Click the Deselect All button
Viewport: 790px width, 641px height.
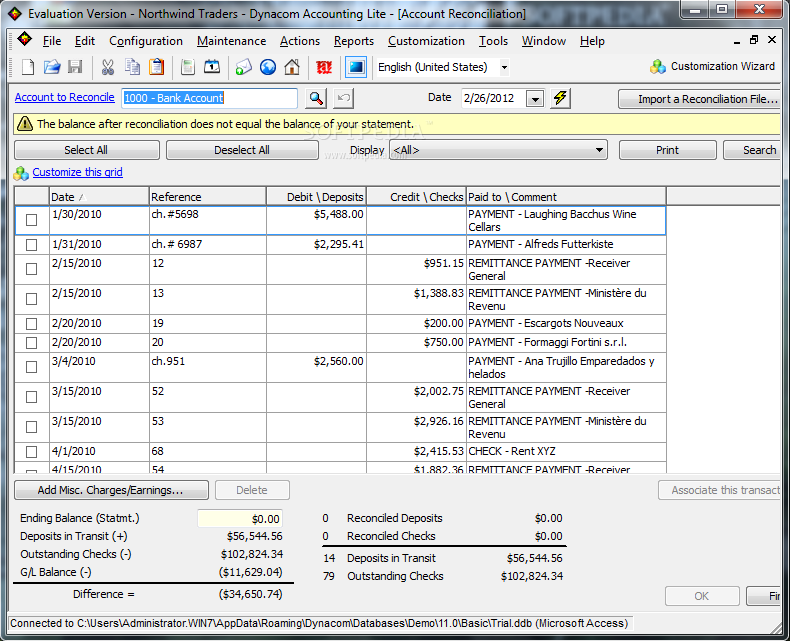point(242,150)
